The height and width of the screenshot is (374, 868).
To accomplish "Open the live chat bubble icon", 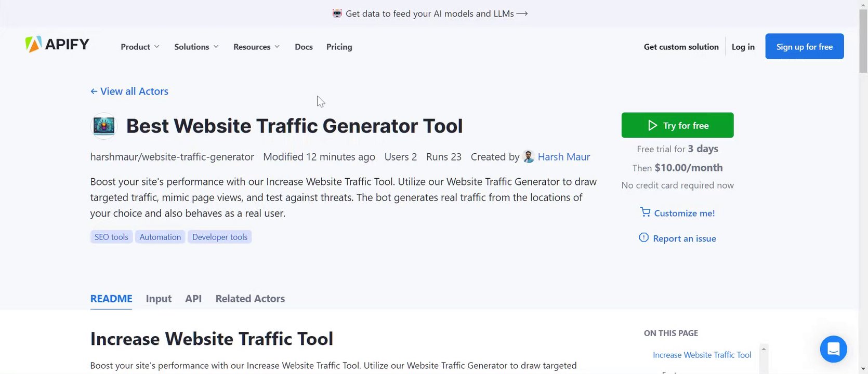I will pyautogui.click(x=833, y=349).
